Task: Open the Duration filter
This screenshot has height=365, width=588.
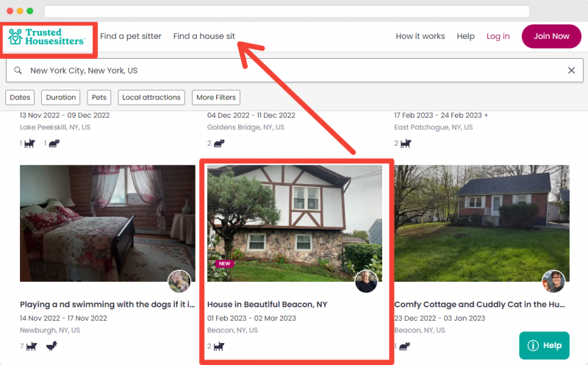Action: coord(61,97)
